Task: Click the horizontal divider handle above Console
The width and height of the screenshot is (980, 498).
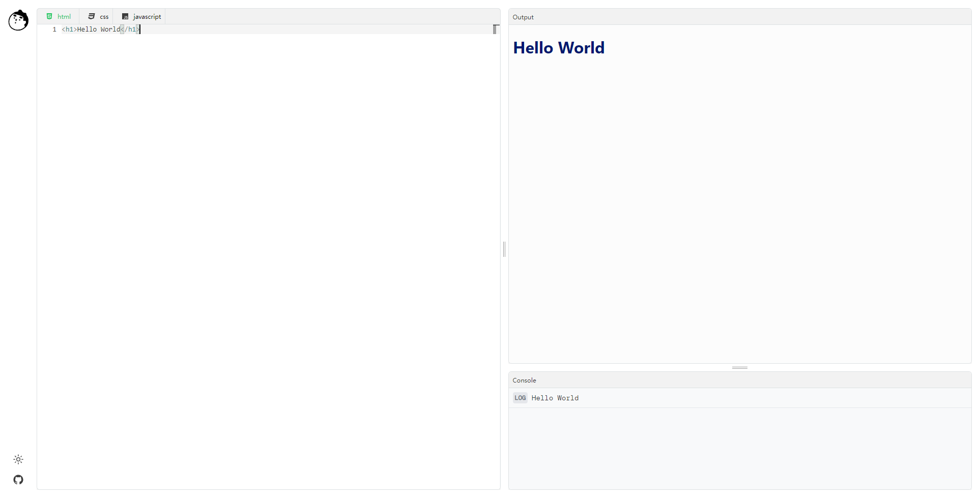Action: [740, 367]
